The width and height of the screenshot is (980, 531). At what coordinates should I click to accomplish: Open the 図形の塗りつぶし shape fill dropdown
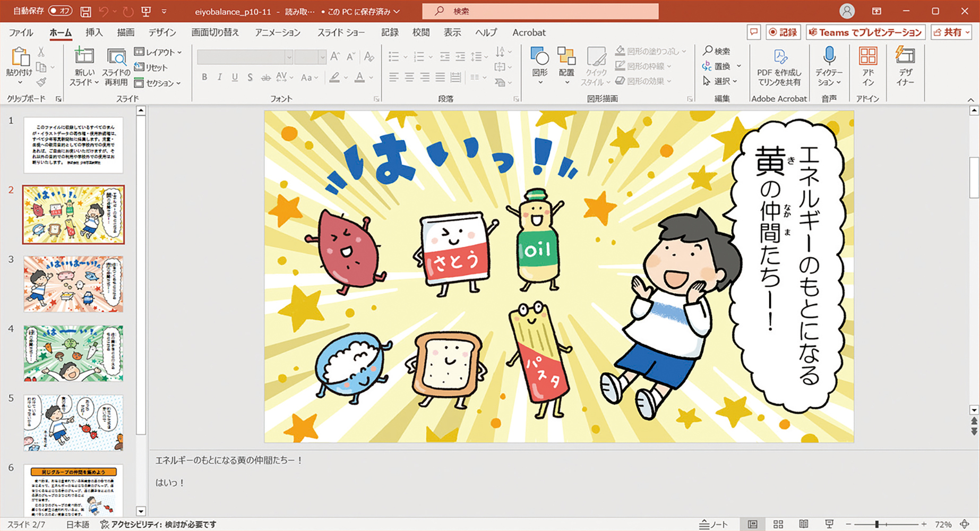click(x=651, y=51)
